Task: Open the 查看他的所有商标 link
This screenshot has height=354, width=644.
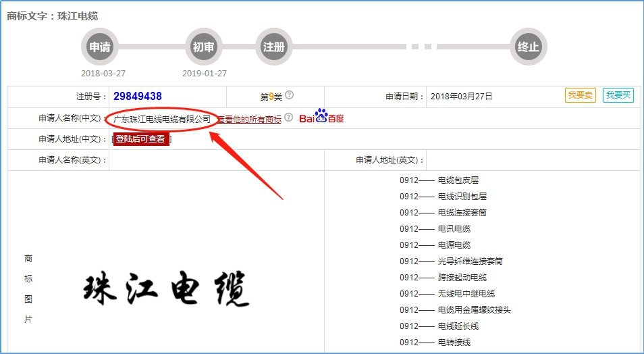Action: [250, 120]
